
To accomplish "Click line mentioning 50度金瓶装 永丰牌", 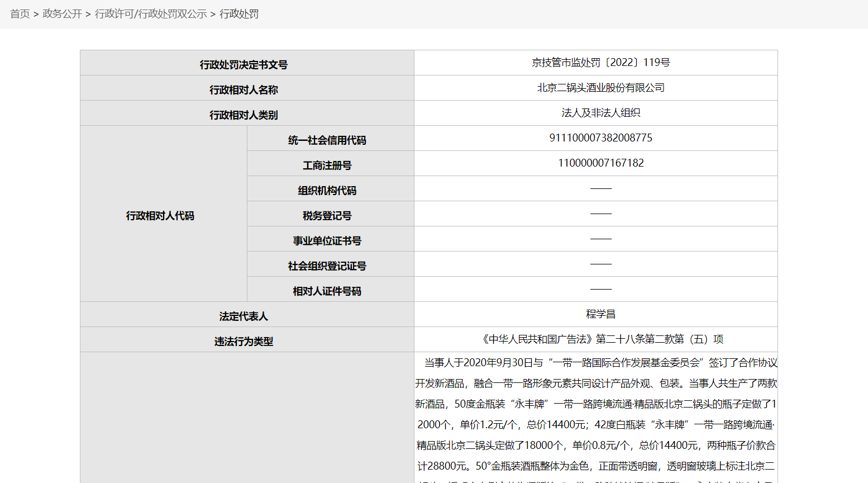I will pyautogui.click(x=596, y=404).
